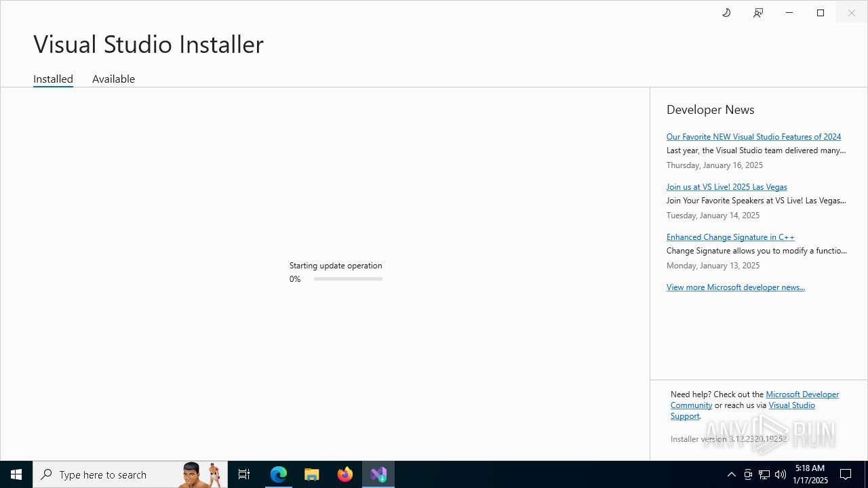
Task: Open the Windows Start menu
Action: click(x=16, y=474)
